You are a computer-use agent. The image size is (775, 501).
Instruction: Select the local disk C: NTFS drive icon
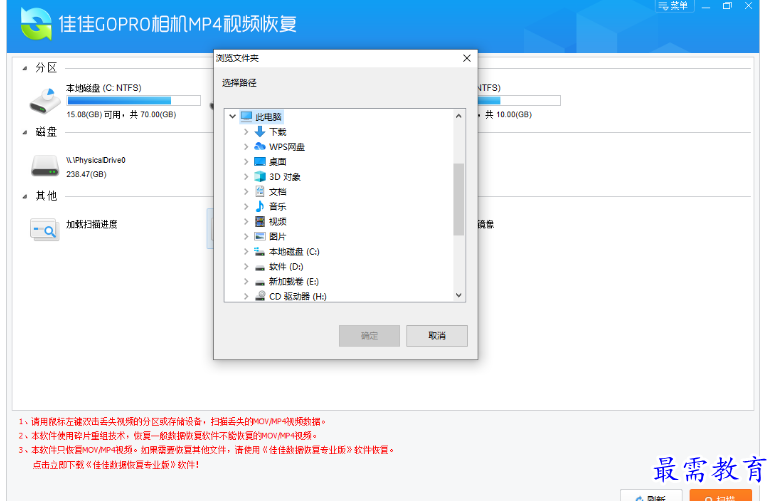tap(45, 101)
